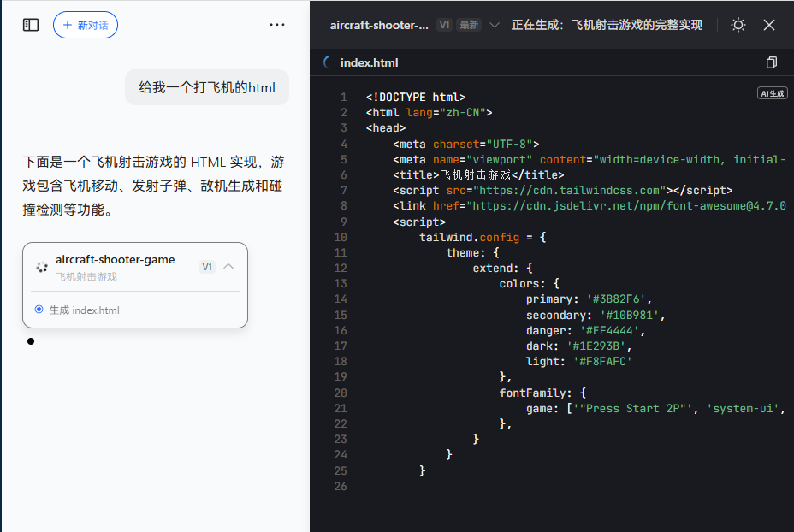Collapse the conversation sidebar panel
This screenshot has height=532, width=794.
click(x=30, y=25)
